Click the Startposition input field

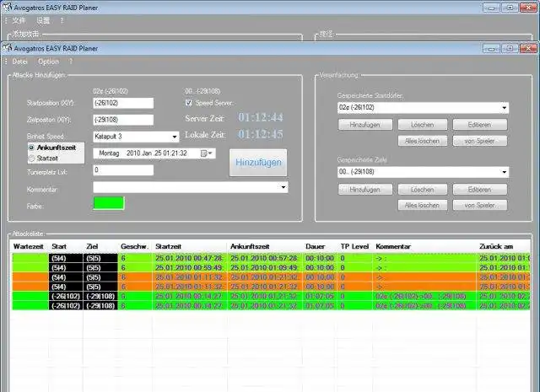click(x=123, y=103)
